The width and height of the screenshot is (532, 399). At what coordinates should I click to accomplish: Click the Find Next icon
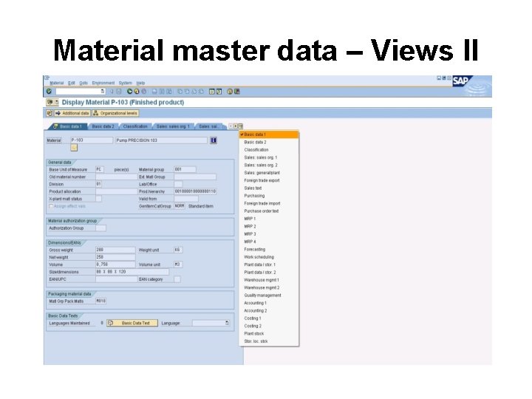(x=168, y=92)
